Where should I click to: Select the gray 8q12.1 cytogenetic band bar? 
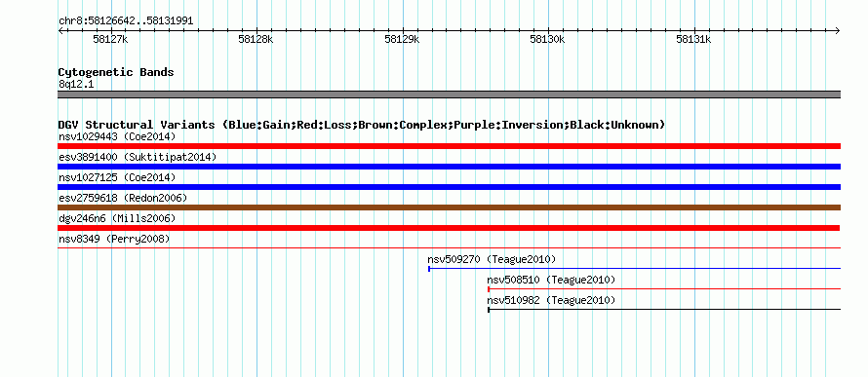[x=449, y=94]
